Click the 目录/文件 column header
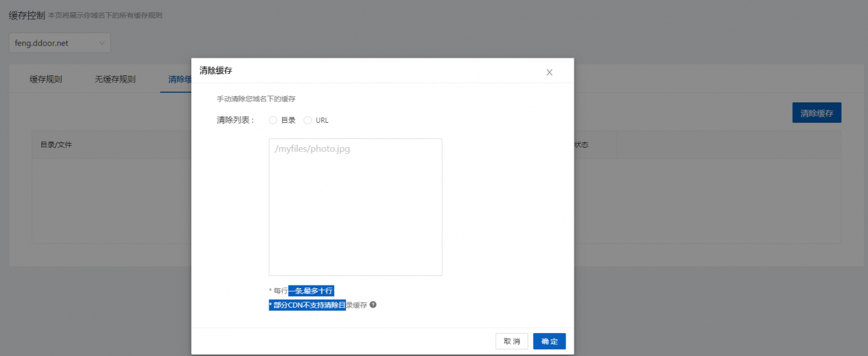 (x=56, y=145)
